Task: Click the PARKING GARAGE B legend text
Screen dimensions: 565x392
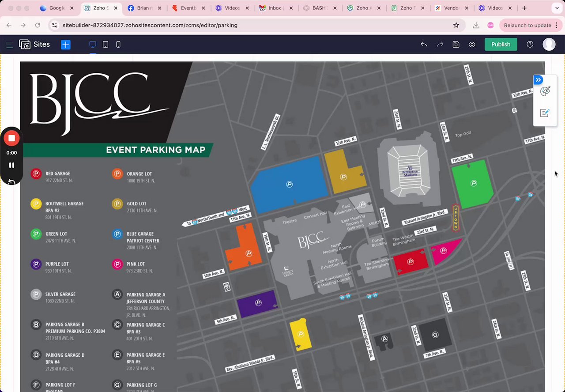Action: coord(65,324)
